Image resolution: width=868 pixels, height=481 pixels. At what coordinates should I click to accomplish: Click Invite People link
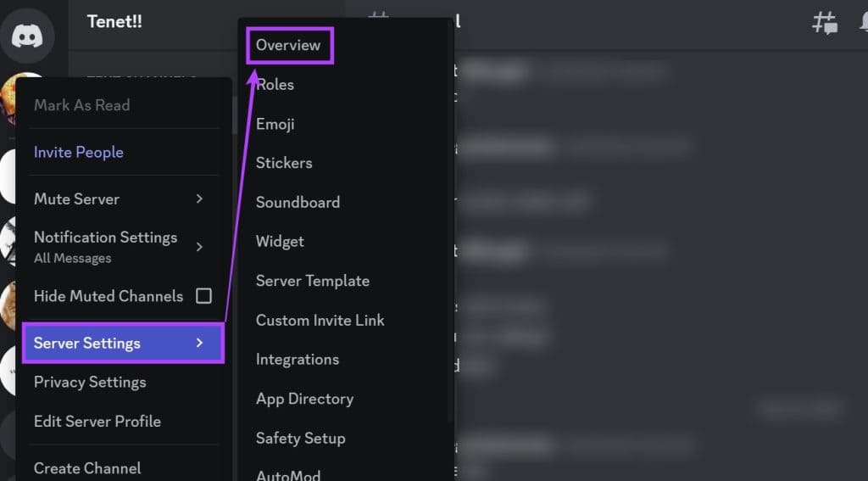79,152
